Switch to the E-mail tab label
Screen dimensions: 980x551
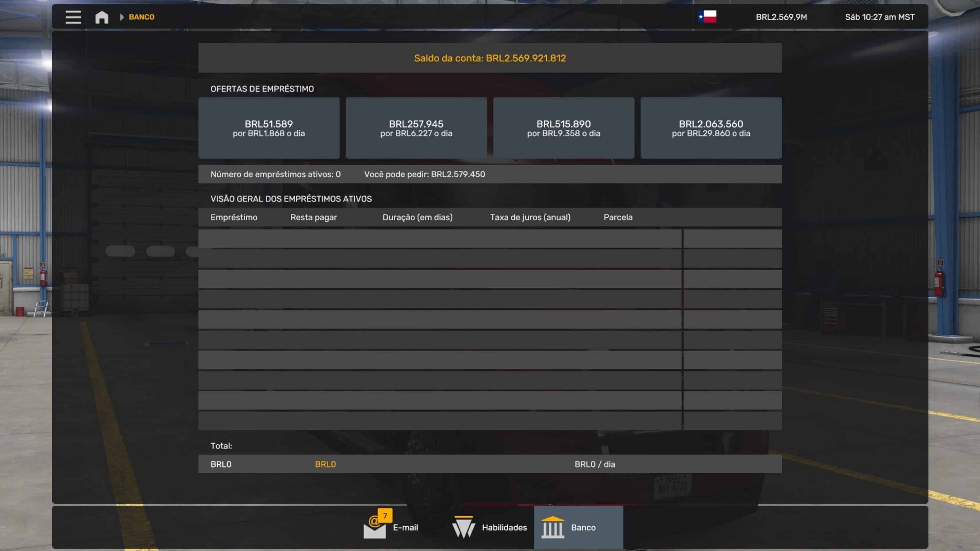point(405,527)
